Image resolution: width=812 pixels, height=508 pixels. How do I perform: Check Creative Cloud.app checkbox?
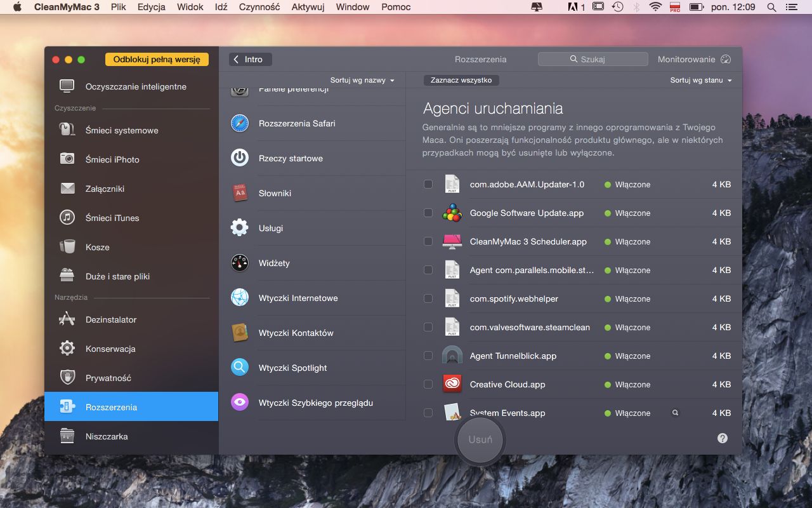pyautogui.click(x=428, y=384)
